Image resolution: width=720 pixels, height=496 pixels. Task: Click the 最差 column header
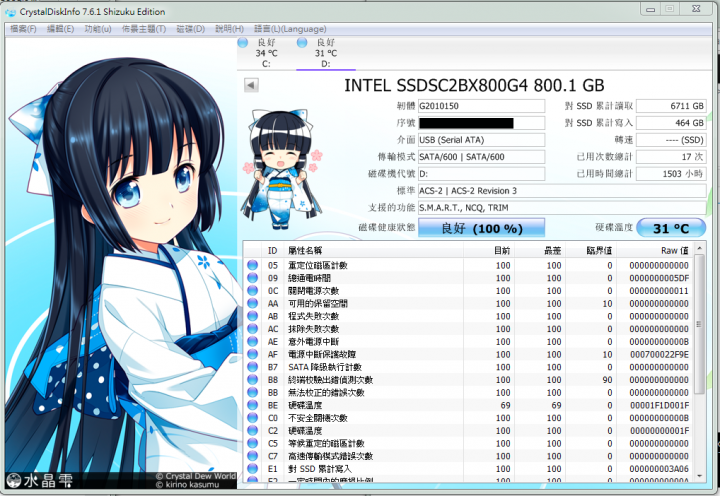tap(540, 250)
